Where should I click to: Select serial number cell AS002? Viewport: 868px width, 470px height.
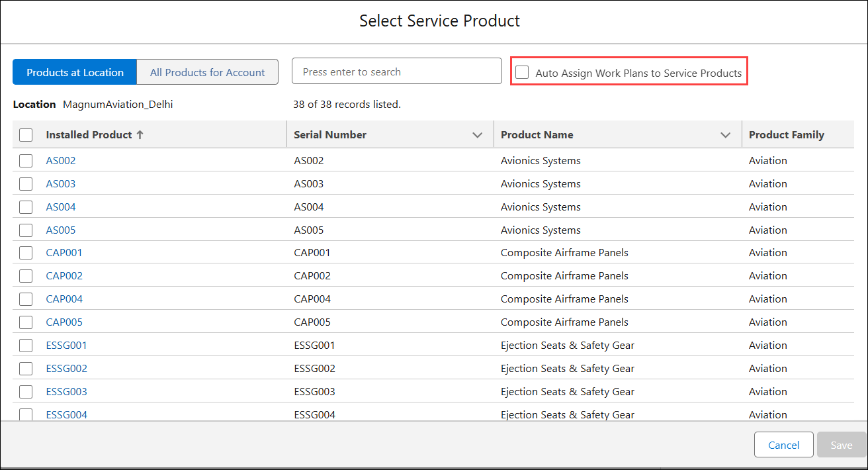pyautogui.click(x=309, y=160)
